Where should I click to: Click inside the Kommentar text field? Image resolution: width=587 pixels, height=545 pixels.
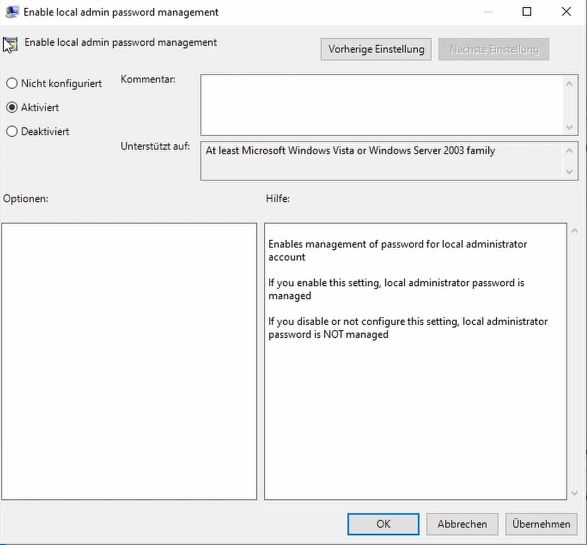pyautogui.click(x=382, y=105)
